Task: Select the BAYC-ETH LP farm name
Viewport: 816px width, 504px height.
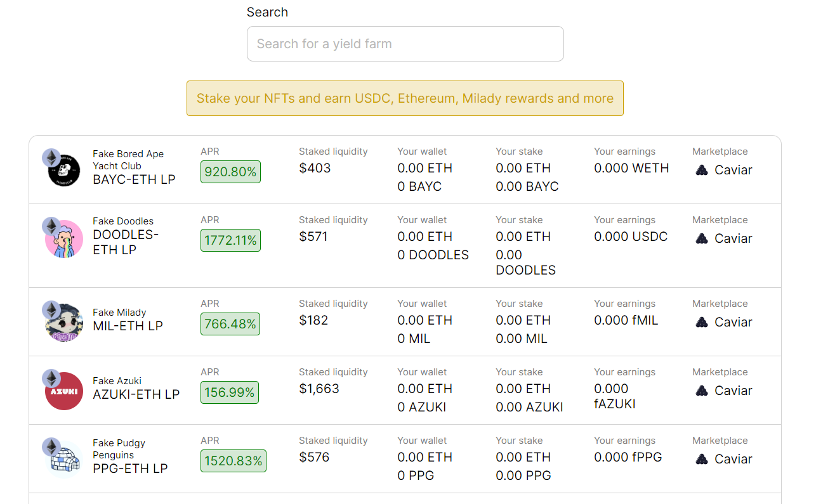Action: pos(134,179)
